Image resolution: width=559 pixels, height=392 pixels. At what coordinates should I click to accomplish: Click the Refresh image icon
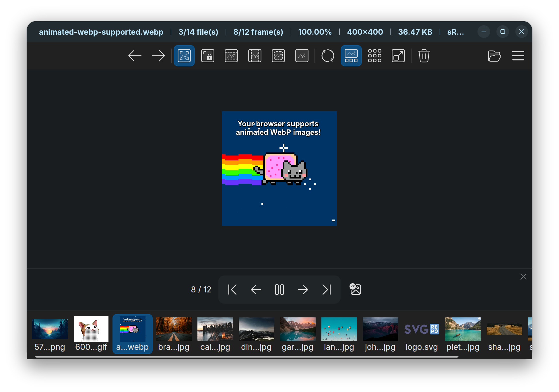click(x=328, y=56)
